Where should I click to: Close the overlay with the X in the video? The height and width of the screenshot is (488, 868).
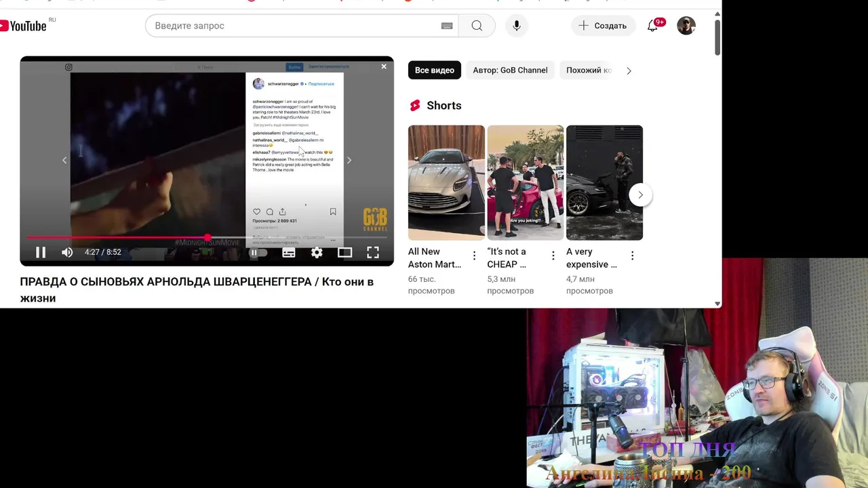coord(384,66)
